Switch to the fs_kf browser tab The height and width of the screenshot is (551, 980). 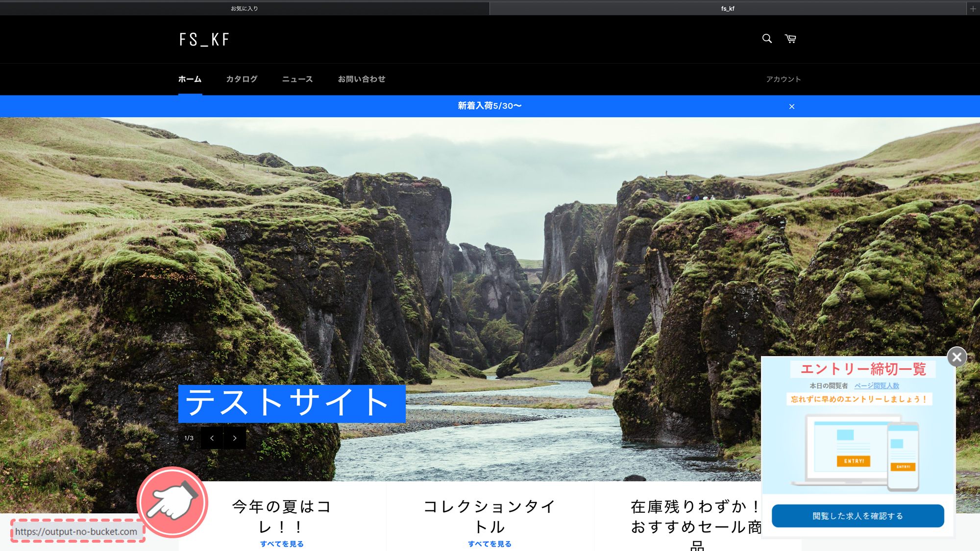click(728, 8)
